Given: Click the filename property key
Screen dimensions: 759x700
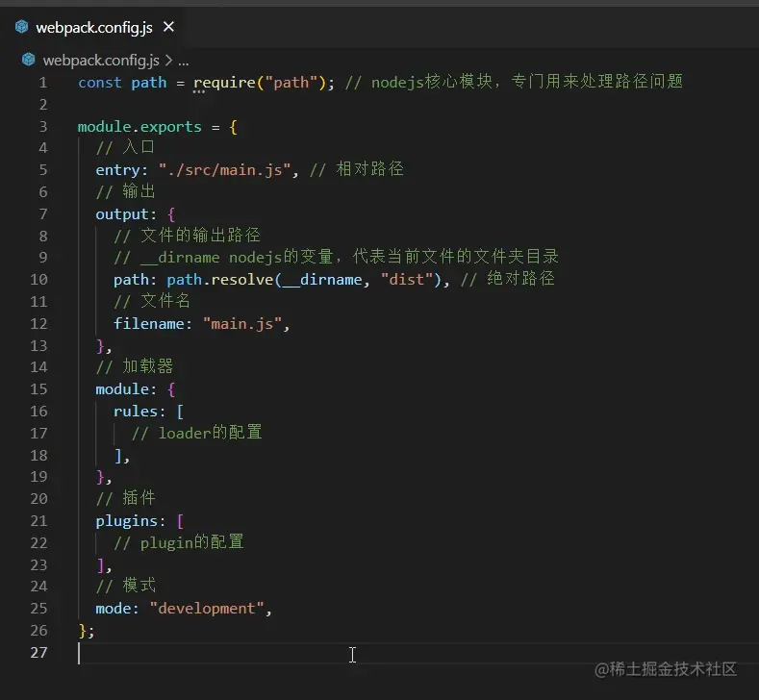Looking at the screenshot, I should click(148, 324).
